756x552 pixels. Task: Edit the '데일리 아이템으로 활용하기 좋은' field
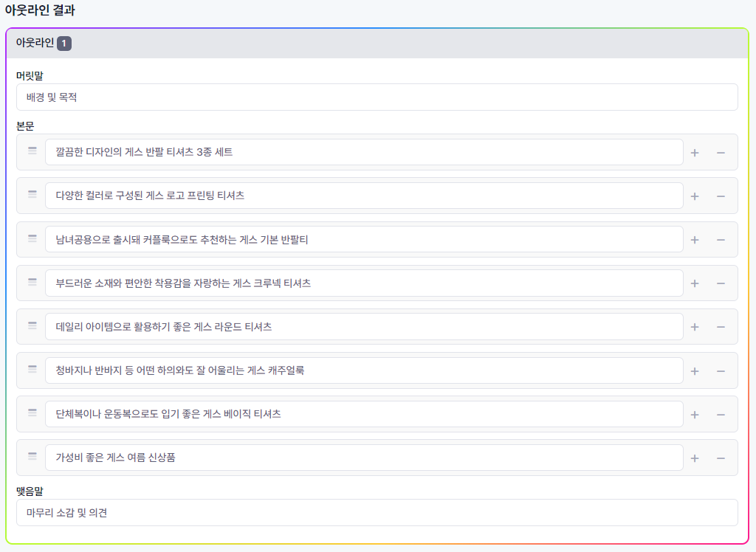(x=364, y=326)
